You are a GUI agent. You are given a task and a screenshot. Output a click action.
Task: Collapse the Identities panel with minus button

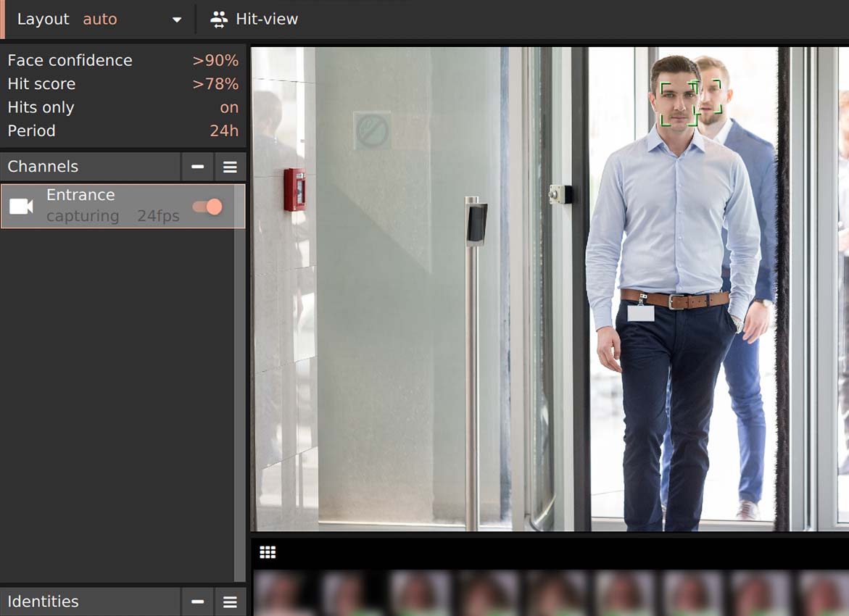197,602
